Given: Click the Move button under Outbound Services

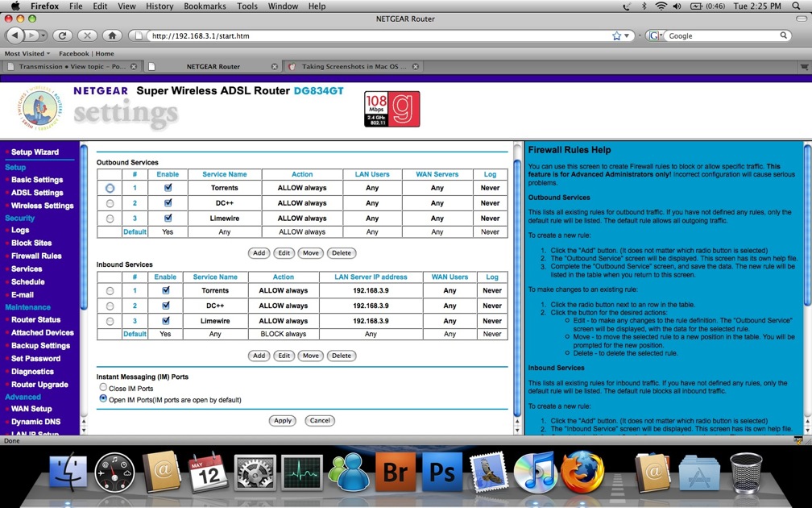Looking at the screenshot, I should pyautogui.click(x=311, y=253).
